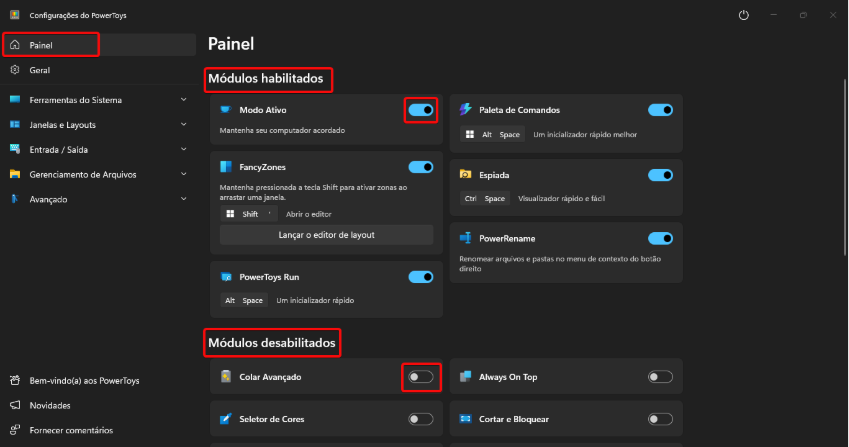Expand the Janelas e Layouts group

[184, 124]
